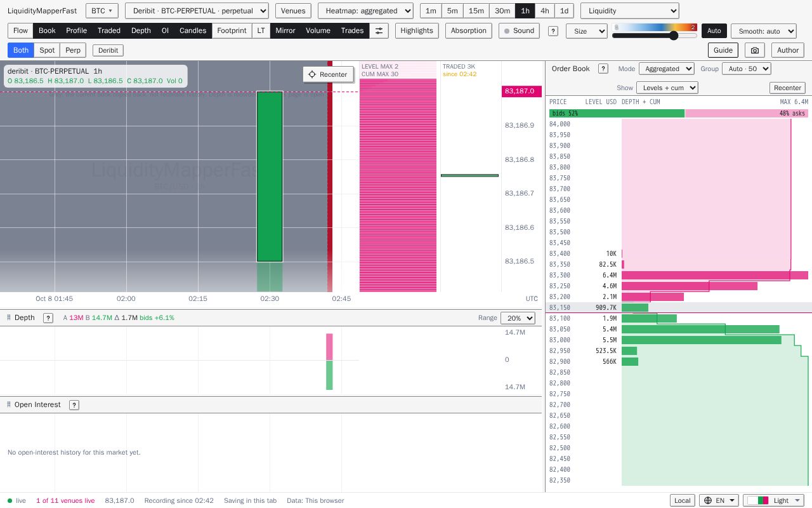The height and width of the screenshot is (508, 812).
Task: Toggle the Auto color scale button
Action: tap(714, 30)
